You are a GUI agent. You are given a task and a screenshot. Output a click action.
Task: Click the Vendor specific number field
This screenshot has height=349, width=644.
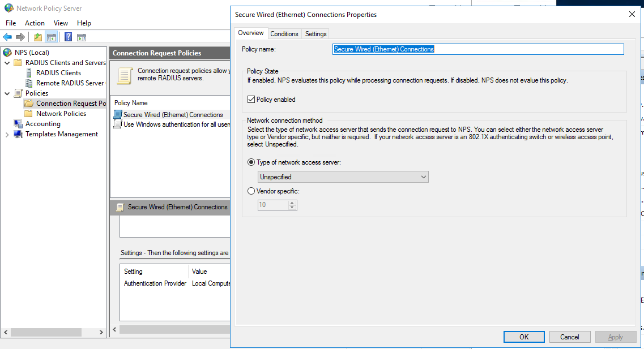273,205
